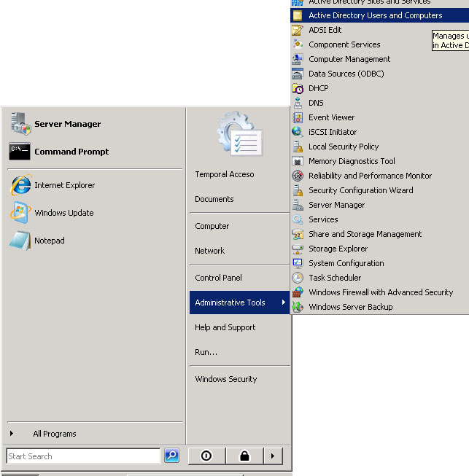Open Computer from Start menu
This screenshot has height=476, width=469.
tap(212, 226)
